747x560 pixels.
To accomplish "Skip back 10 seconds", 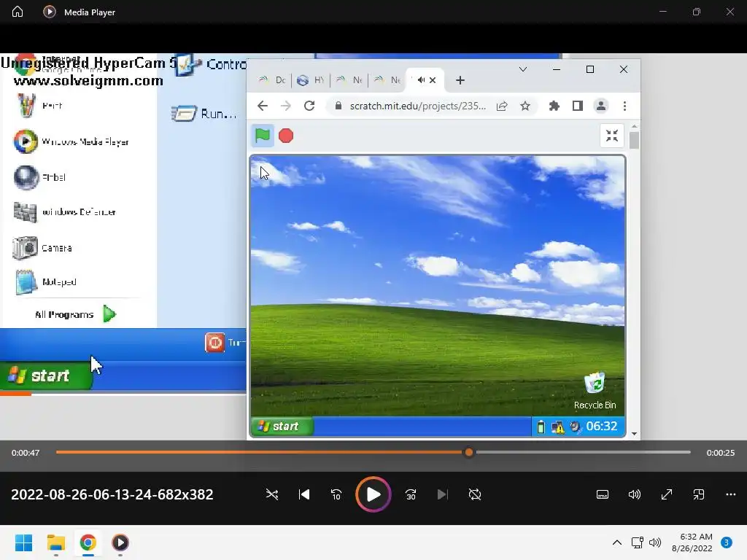I will [x=336, y=494].
